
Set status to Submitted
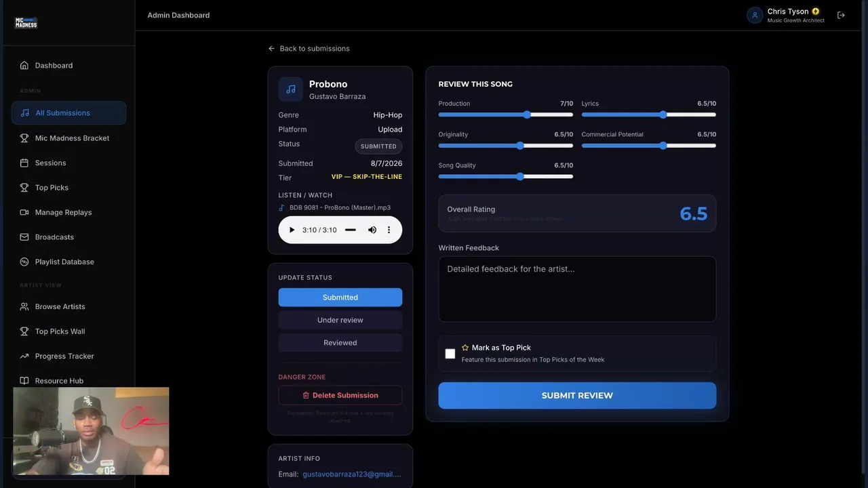(340, 298)
